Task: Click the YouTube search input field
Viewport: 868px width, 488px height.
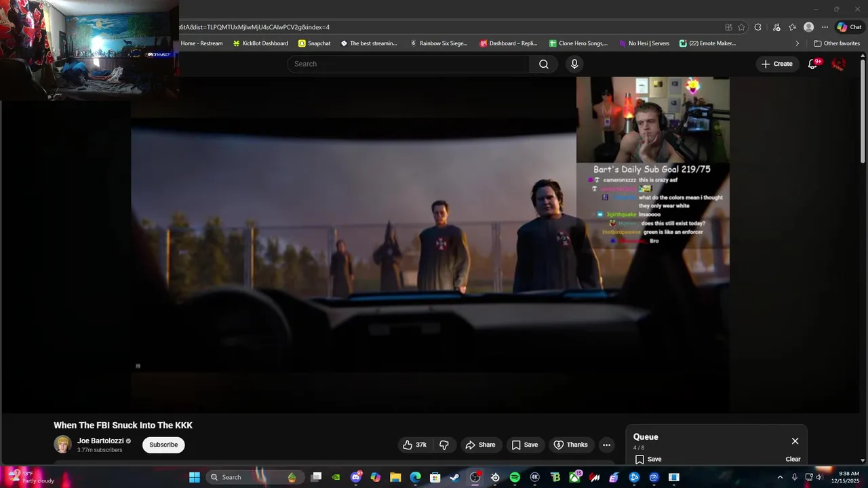Action: click(x=408, y=64)
